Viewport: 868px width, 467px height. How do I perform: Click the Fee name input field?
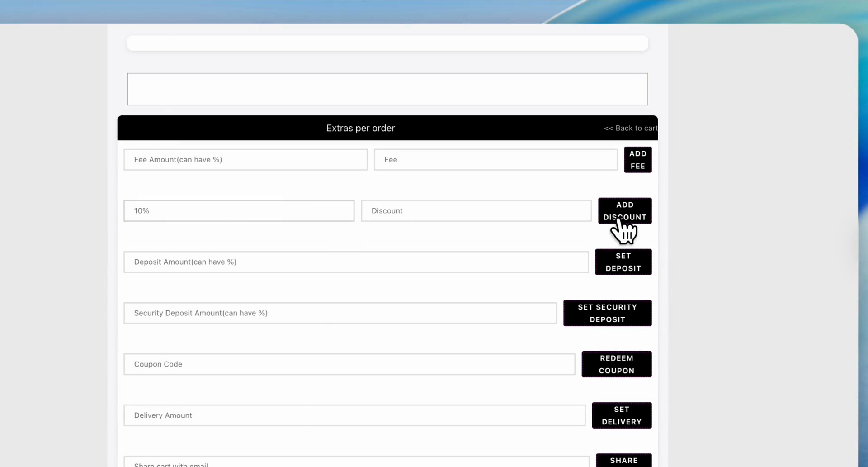[x=495, y=159]
